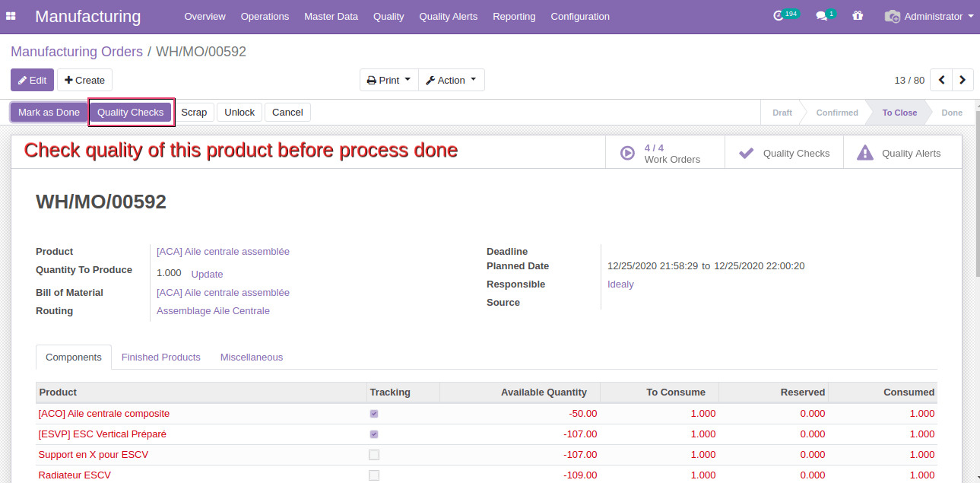Viewport: 980px width, 483px height.
Task: Go to next record with right arrow
Action: 963,80
